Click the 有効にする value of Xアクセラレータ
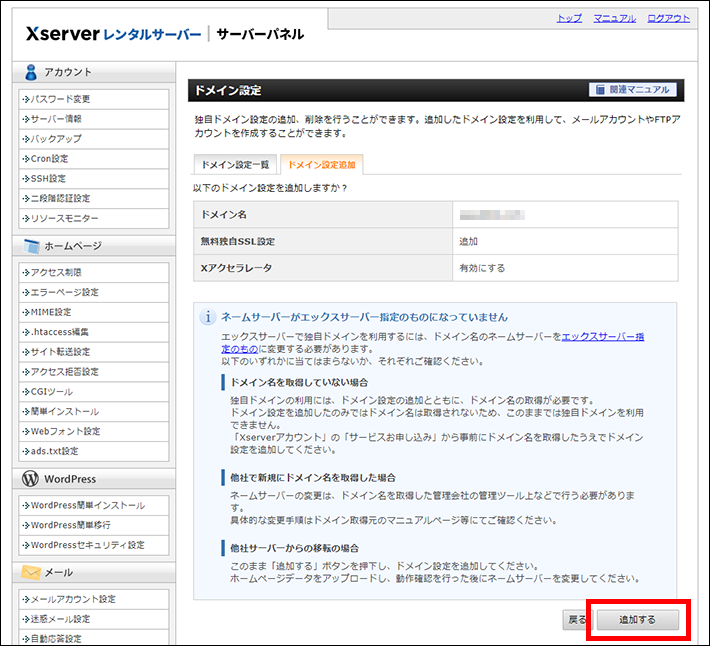This screenshot has width=710, height=646. [x=482, y=268]
